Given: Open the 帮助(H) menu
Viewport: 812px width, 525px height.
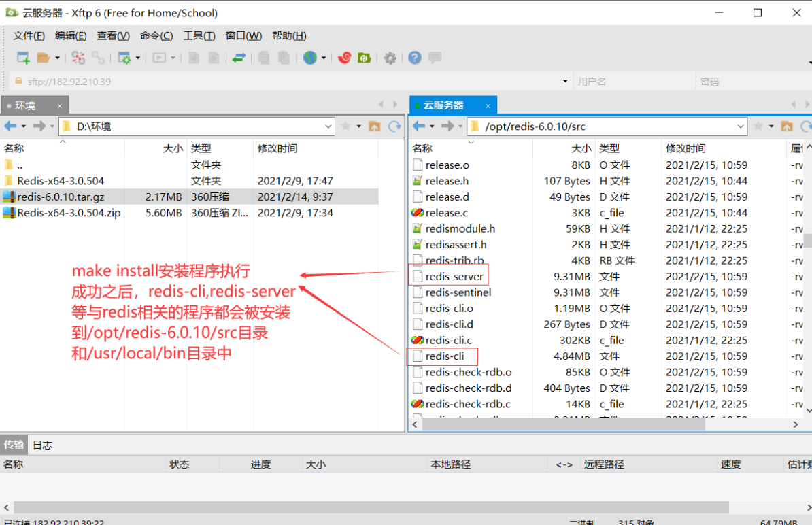Looking at the screenshot, I should pos(289,36).
